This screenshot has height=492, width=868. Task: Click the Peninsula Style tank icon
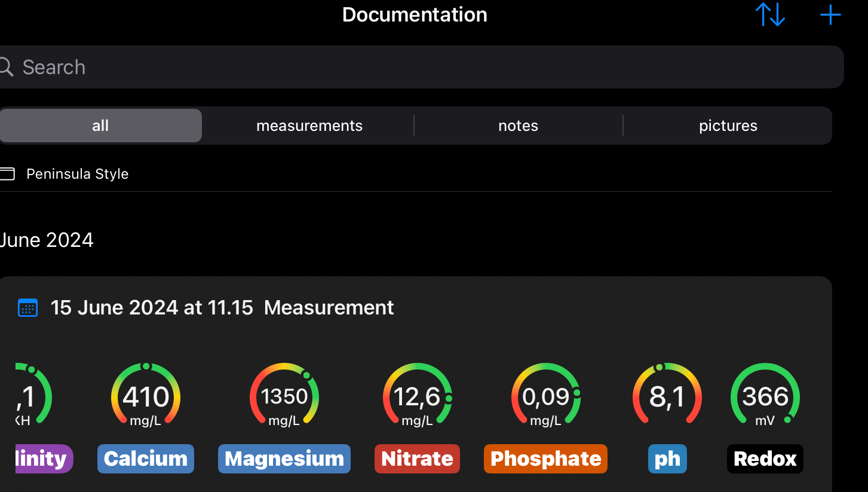coord(7,174)
